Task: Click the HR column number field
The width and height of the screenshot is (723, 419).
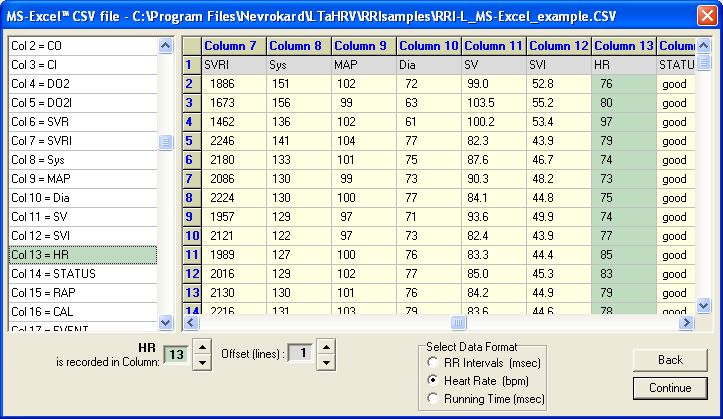Action: click(175, 354)
